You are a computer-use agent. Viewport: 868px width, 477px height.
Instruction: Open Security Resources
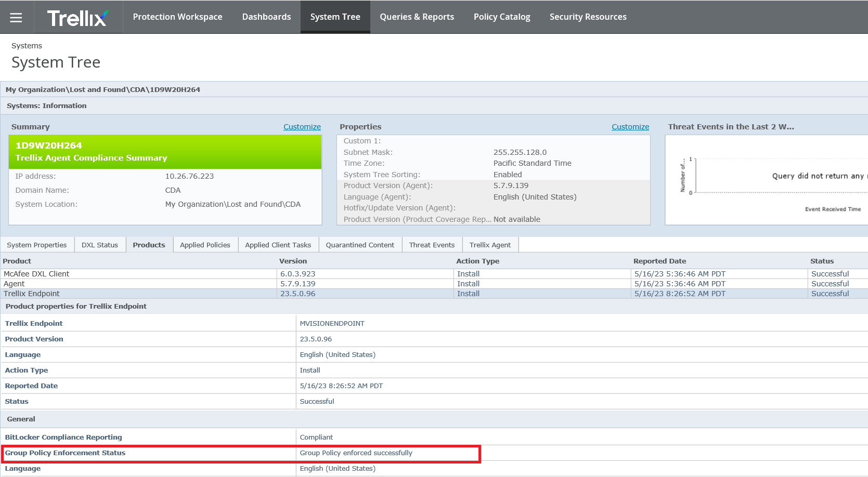click(x=588, y=17)
